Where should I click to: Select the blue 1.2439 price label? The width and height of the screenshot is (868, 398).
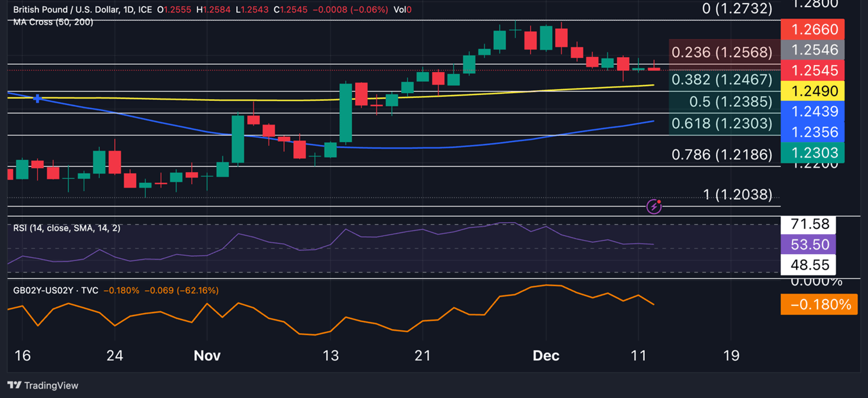click(x=813, y=111)
